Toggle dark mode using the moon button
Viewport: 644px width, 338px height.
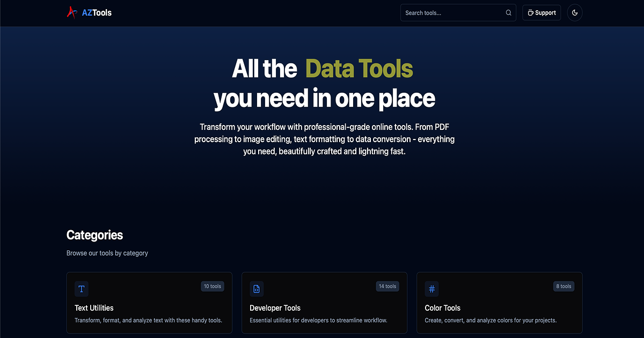[x=574, y=12]
